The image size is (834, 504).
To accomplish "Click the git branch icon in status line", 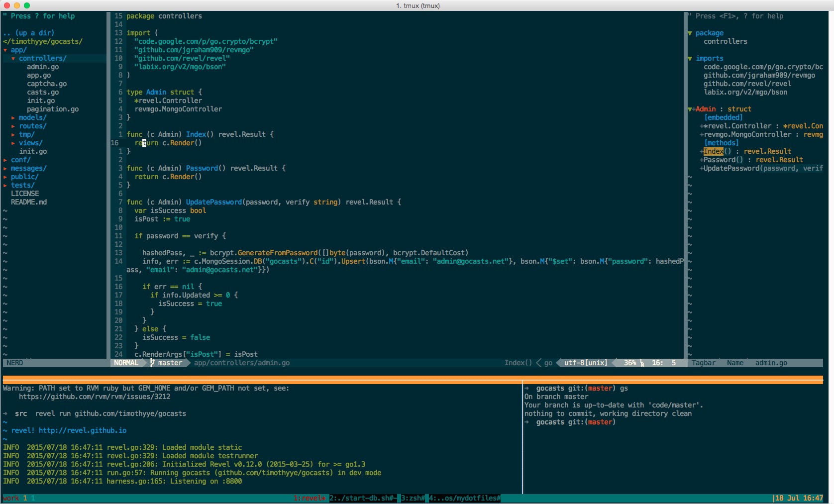I will click(153, 363).
